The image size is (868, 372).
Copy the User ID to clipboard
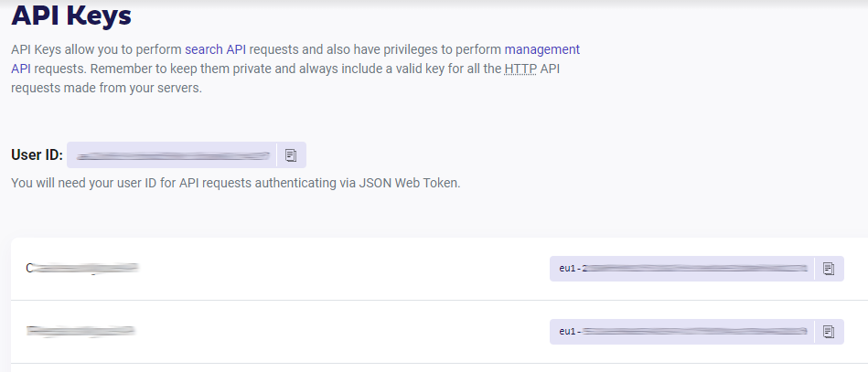291,155
